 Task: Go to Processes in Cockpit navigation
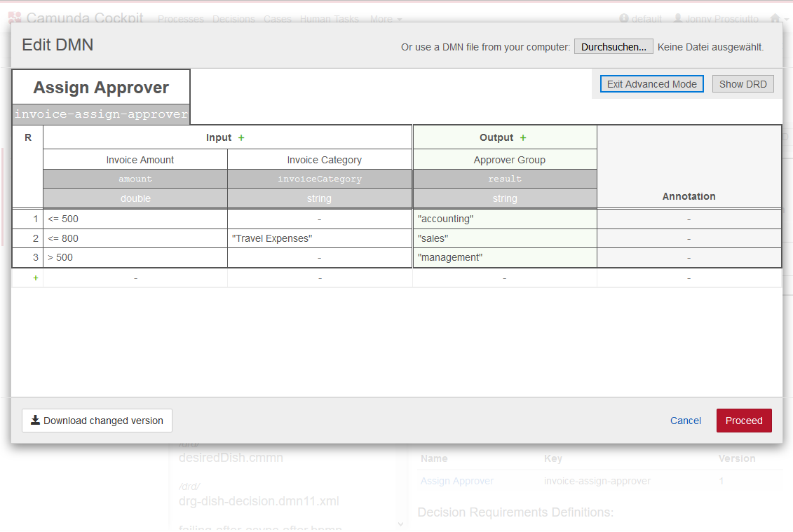[181, 19]
